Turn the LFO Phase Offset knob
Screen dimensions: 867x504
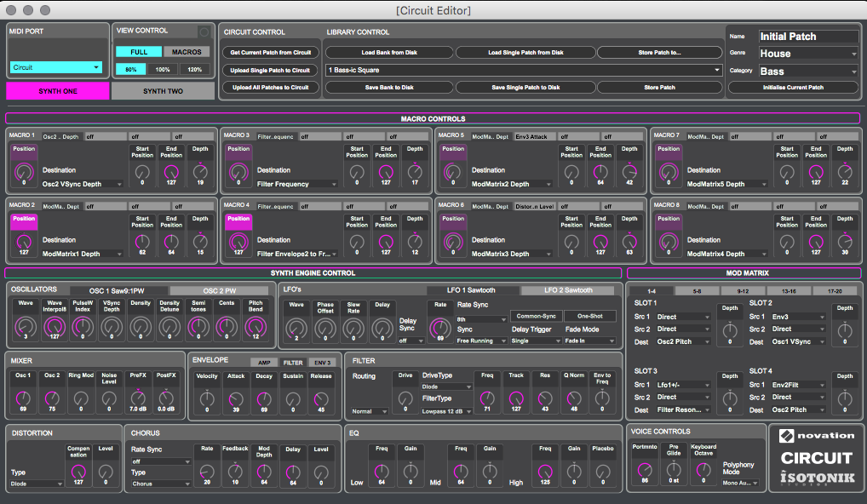coord(326,324)
